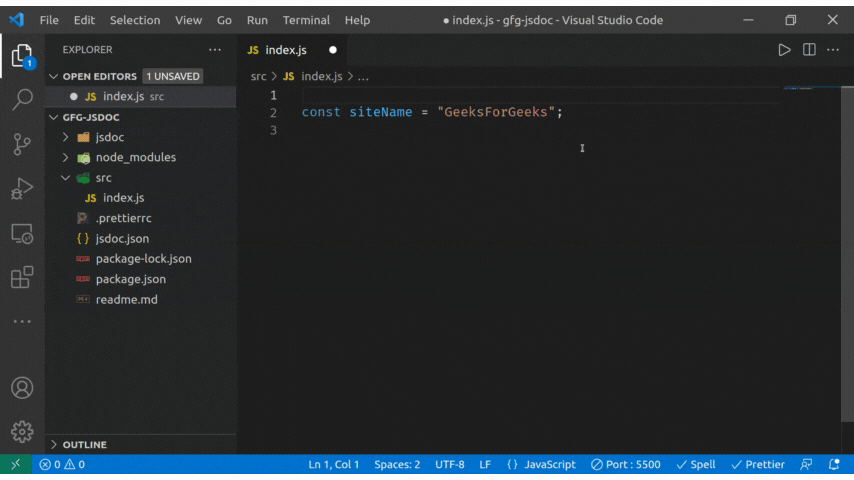Image resolution: width=854 pixels, height=480 pixels.
Task: Collapse the src folder
Action: coord(65,178)
